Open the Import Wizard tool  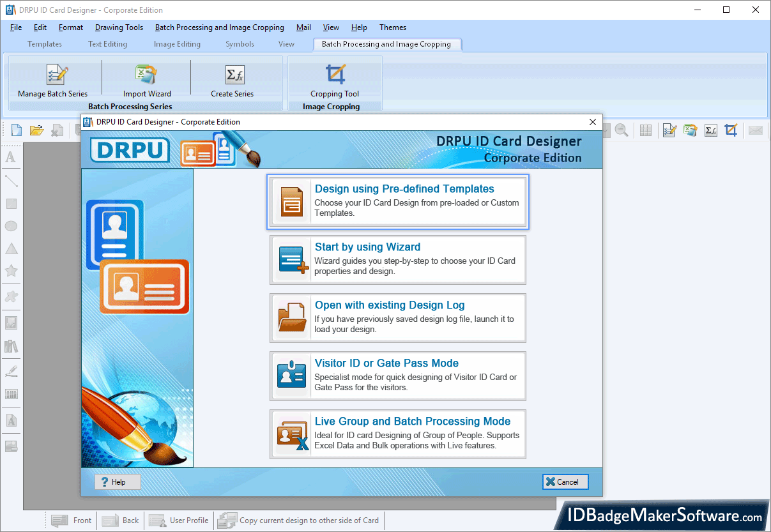pos(146,75)
